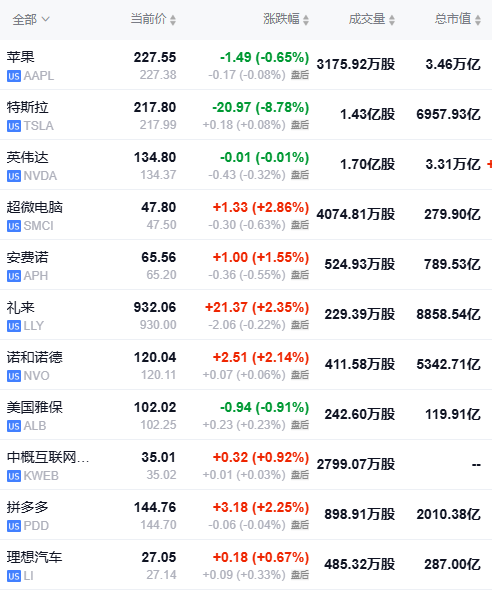This screenshot has width=492, height=594.
Task: Sort by 成交量 using arrows icon
Action: click(x=392, y=20)
